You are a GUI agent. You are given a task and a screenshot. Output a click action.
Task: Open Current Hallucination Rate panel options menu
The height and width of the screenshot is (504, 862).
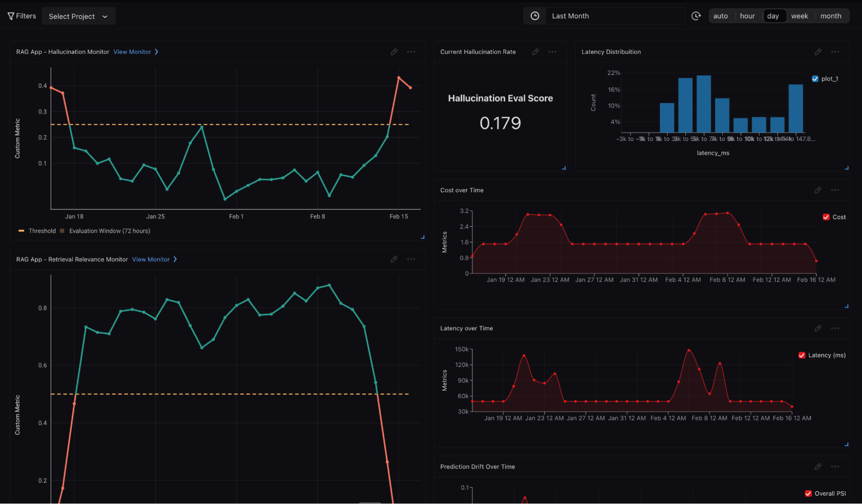pos(552,52)
